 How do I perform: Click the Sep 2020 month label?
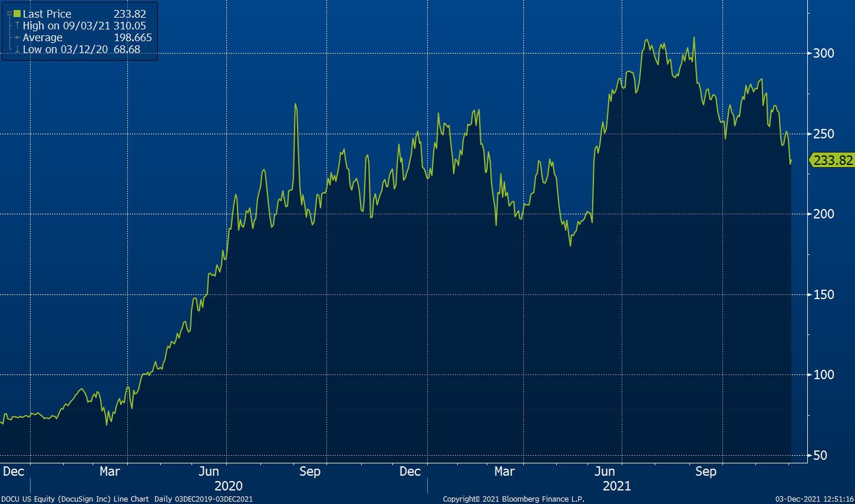point(310,472)
